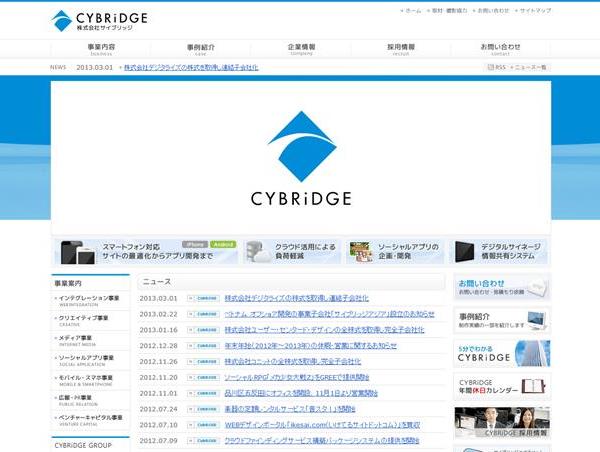Image resolution: width=600 pixels, height=452 pixels.
Task: Click the iPhone badge on the smartphone banner
Action: tap(195, 244)
